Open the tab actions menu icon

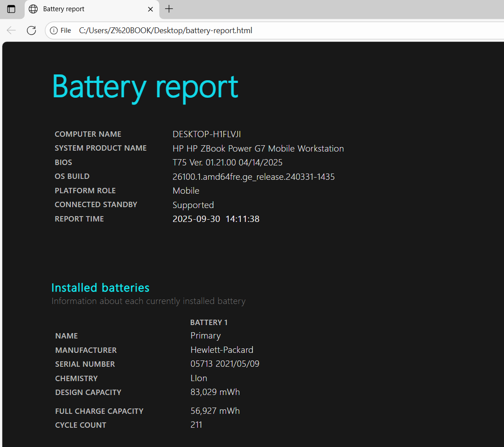click(11, 9)
